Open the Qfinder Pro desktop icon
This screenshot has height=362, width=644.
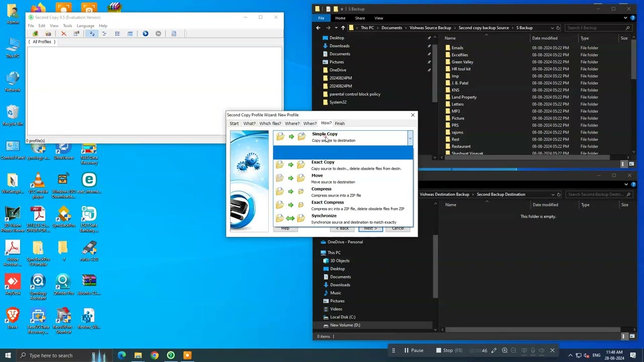(63, 284)
